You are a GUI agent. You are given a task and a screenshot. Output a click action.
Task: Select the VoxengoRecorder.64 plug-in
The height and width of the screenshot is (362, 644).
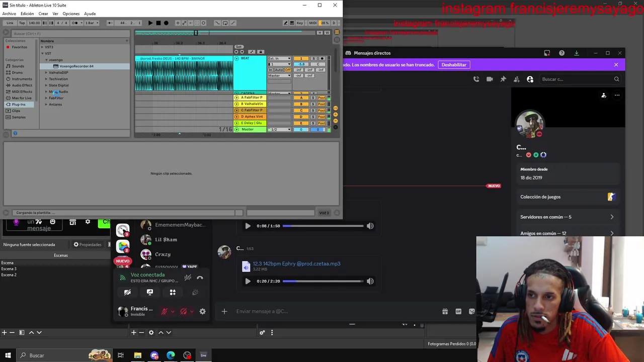(76, 66)
